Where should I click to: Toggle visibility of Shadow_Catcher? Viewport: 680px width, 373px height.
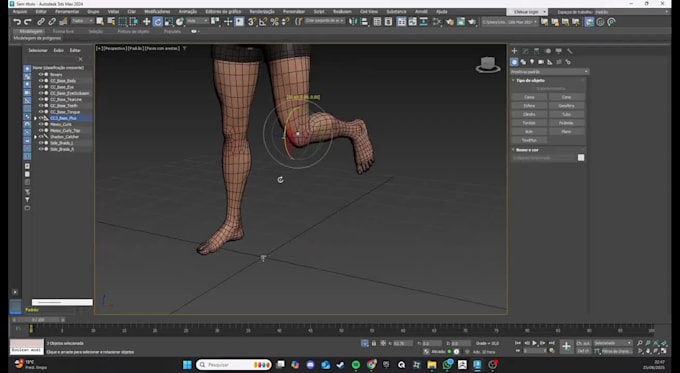coord(41,137)
